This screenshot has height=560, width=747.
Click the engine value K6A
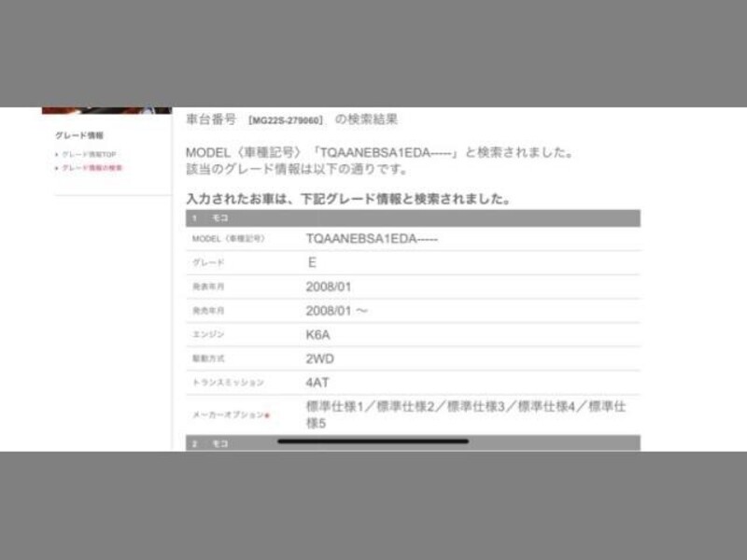[x=317, y=335]
